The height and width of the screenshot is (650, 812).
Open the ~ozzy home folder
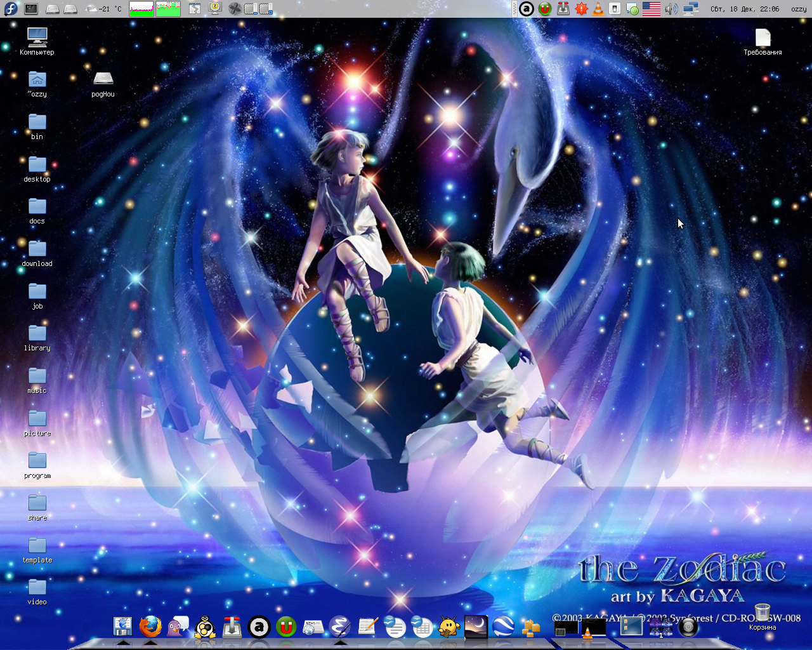pyautogui.click(x=37, y=84)
